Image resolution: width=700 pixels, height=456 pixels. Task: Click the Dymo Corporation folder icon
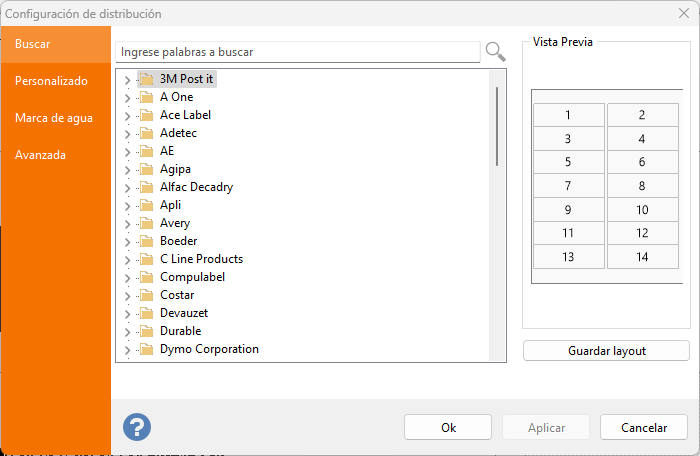pyautogui.click(x=146, y=349)
